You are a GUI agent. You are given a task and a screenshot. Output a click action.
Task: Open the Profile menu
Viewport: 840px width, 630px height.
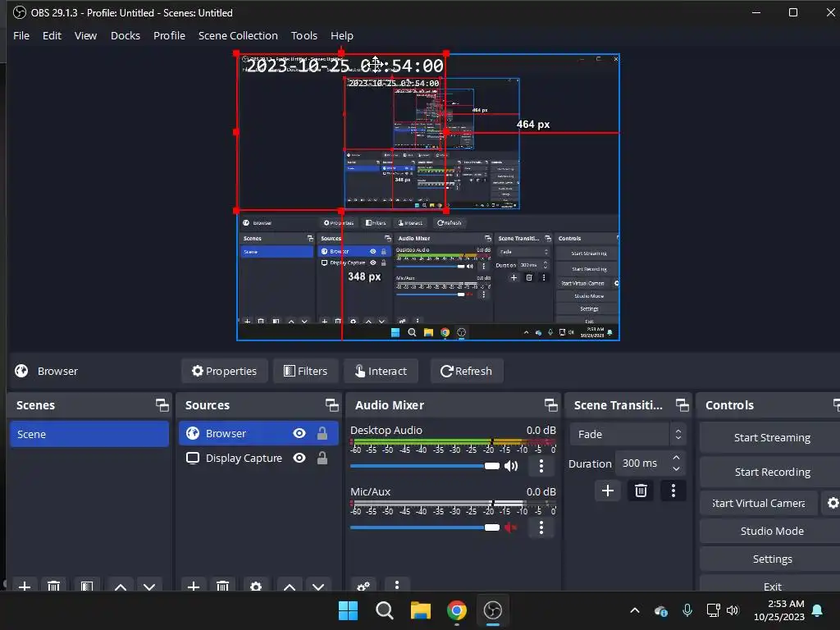[169, 35]
